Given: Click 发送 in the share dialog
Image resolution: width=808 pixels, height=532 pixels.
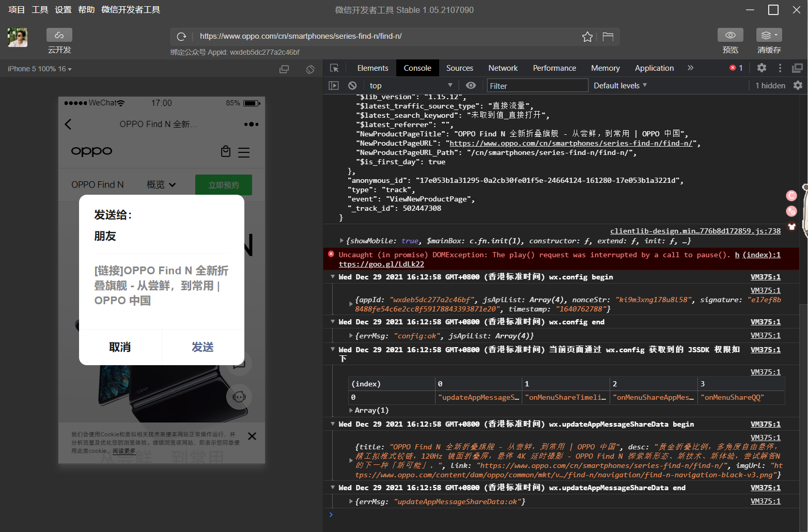Looking at the screenshot, I should point(203,348).
